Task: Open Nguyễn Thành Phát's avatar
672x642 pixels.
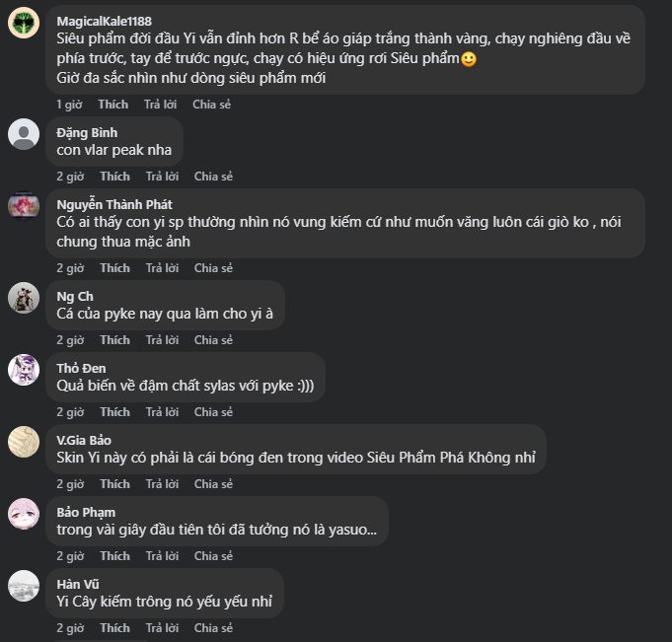Action: pyautogui.click(x=24, y=206)
